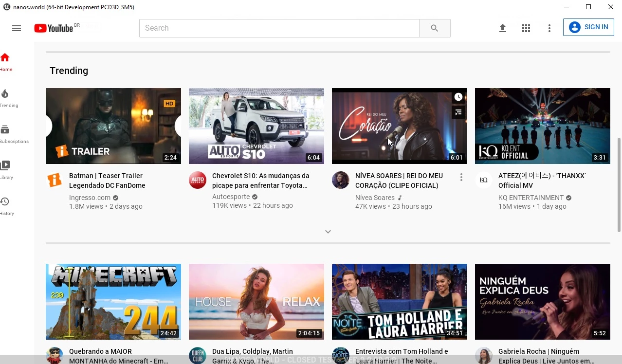Click Ingresso.com channel name
Viewport: 622px width, 364px height.
[90, 198]
